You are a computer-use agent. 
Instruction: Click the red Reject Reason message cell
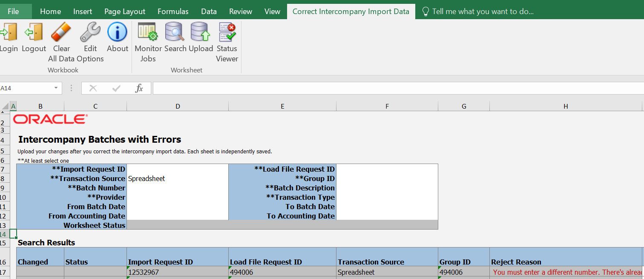pos(566,272)
